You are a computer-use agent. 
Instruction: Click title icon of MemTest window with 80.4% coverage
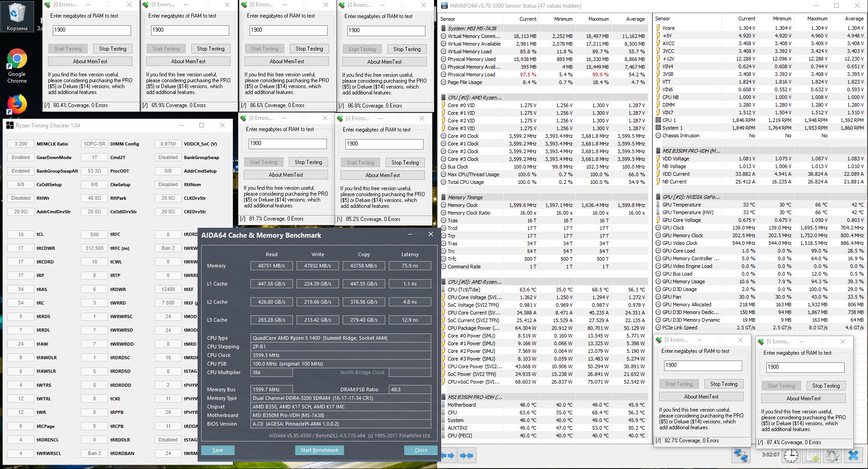(x=47, y=5)
